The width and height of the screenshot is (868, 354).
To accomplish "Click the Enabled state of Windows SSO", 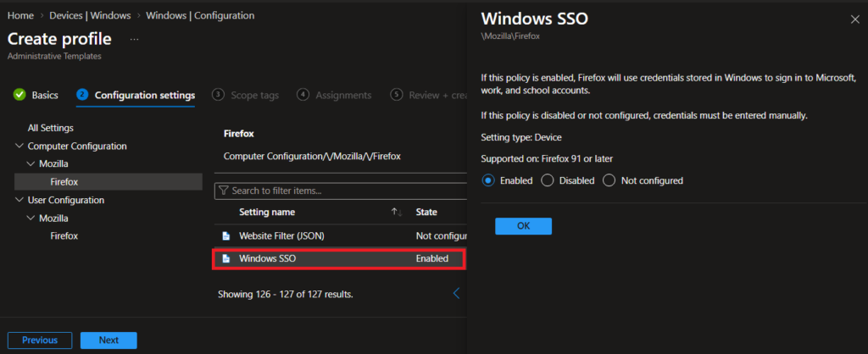I will coord(432,258).
